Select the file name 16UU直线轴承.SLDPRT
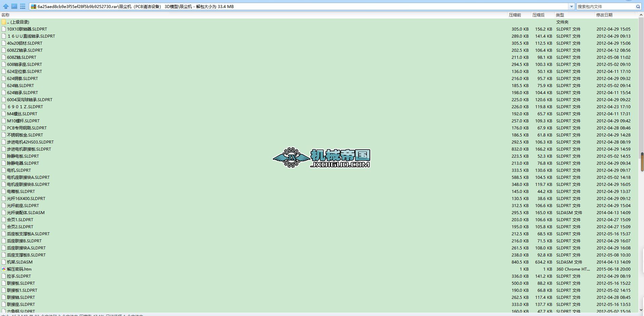Screen dimensions: 644x316 [31, 36]
